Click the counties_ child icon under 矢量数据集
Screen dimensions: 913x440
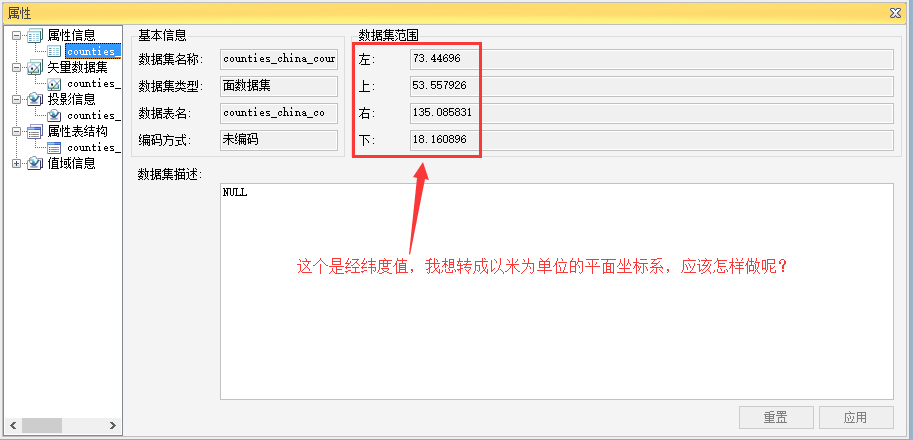pyautogui.click(x=54, y=84)
